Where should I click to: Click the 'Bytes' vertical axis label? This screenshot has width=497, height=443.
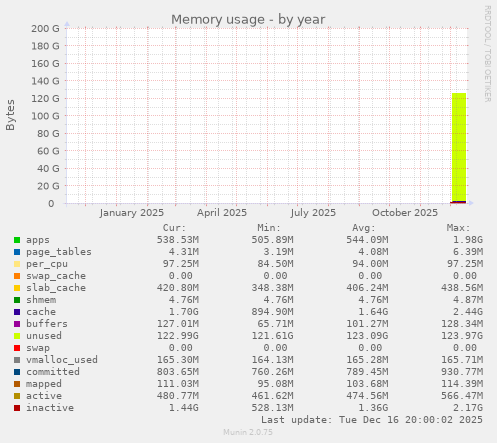(x=10, y=115)
